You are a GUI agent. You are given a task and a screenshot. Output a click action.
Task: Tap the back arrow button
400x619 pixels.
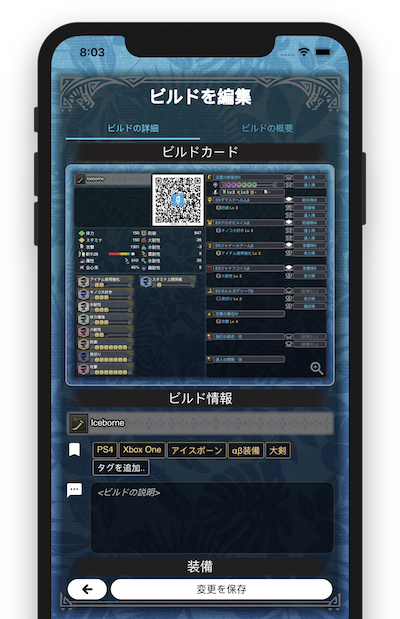[x=87, y=589]
